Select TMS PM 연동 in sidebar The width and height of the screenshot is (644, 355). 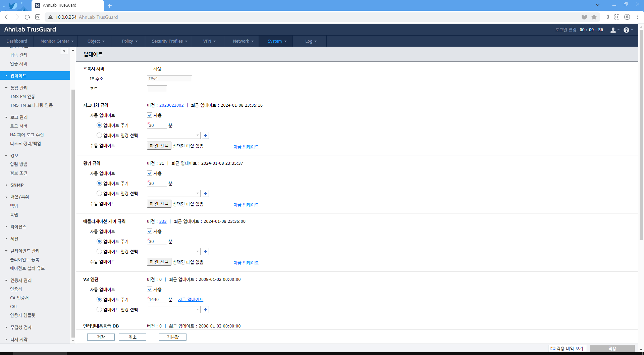(x=22, y=97)
